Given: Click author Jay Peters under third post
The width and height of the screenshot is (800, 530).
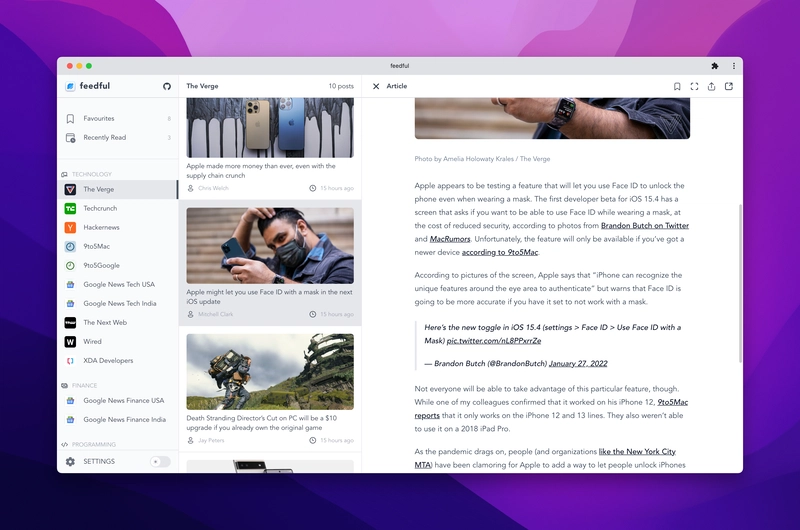Looking at the screenshot, I should click(x=211, y=440).
